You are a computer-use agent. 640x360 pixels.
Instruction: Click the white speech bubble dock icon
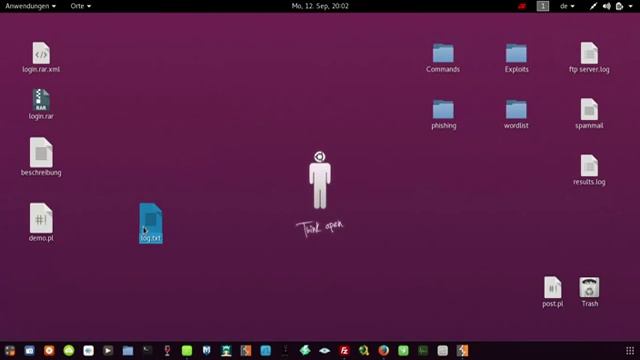point(89,351)
